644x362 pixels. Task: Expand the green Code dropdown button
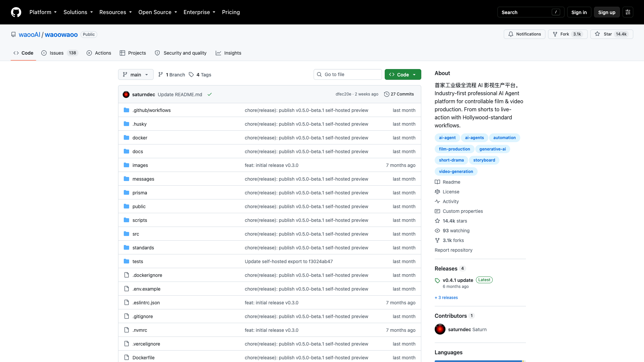click(x=403, y=74)
